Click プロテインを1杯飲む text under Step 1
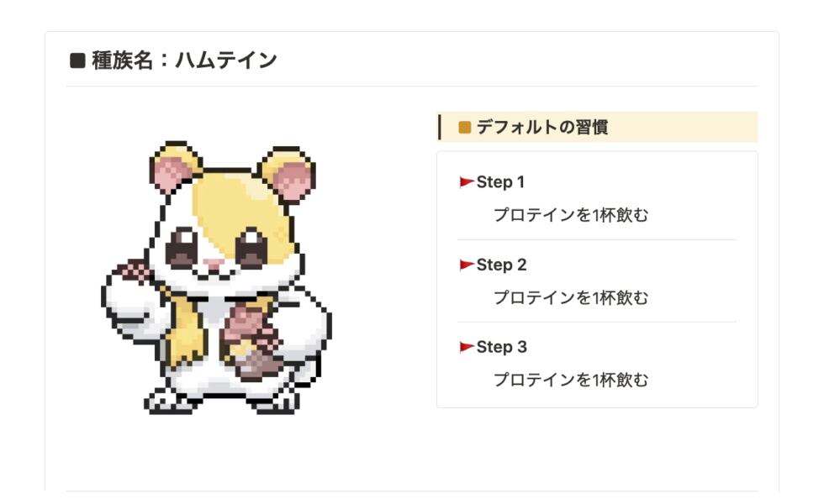 571,215
